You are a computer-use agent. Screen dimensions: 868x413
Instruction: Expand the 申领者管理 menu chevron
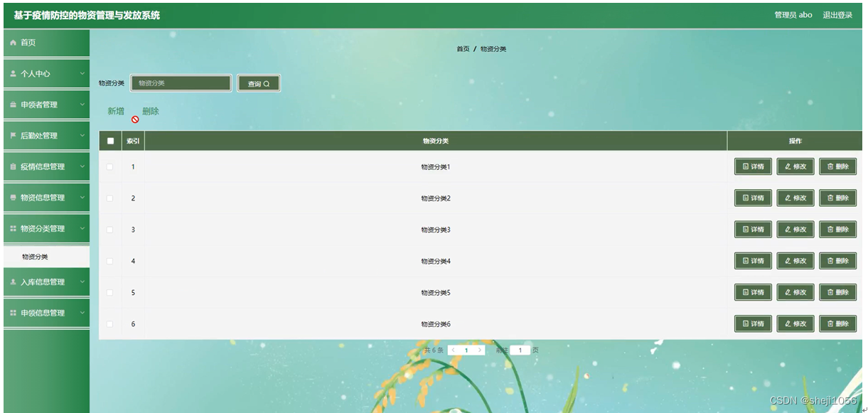pos(82,105)
